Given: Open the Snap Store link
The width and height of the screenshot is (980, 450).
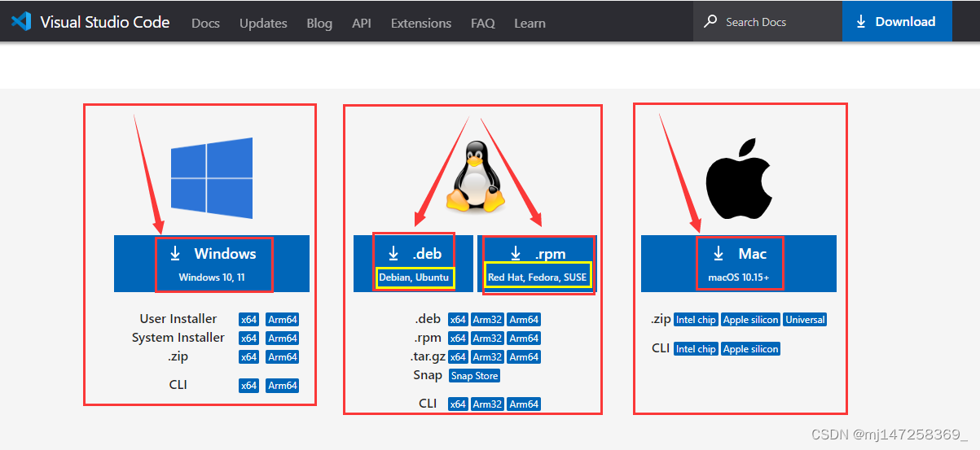Looking at the screenshot, I should coord(474,375).
